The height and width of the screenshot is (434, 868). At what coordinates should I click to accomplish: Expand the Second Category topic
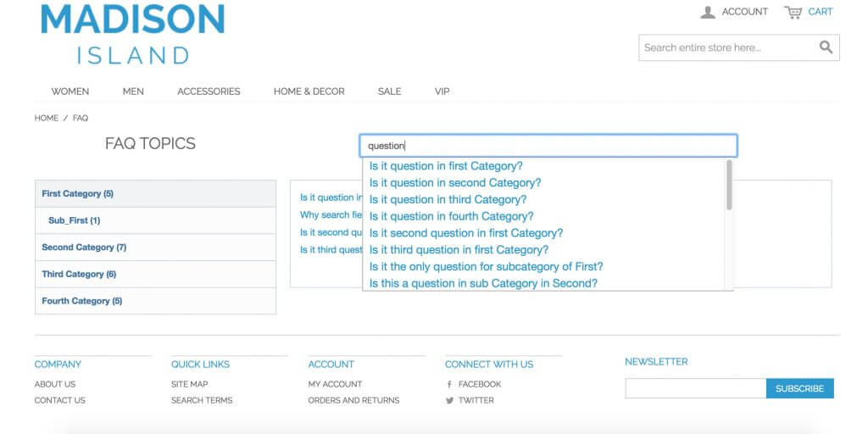pyautogui.click(x=84, y=248)
